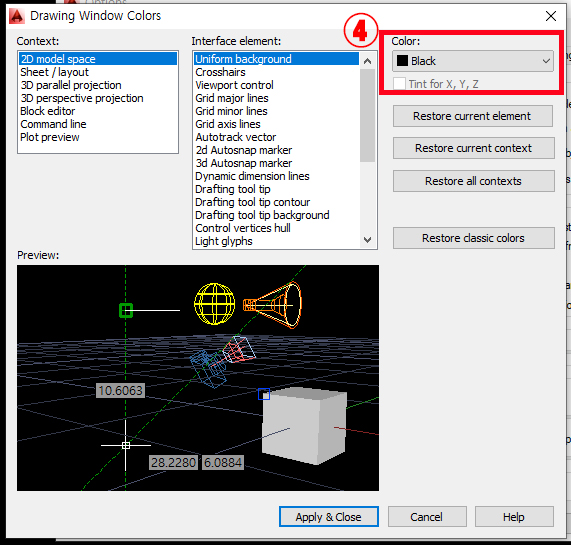Click the 10.6063 dimension value in preview

pos(120,391)
